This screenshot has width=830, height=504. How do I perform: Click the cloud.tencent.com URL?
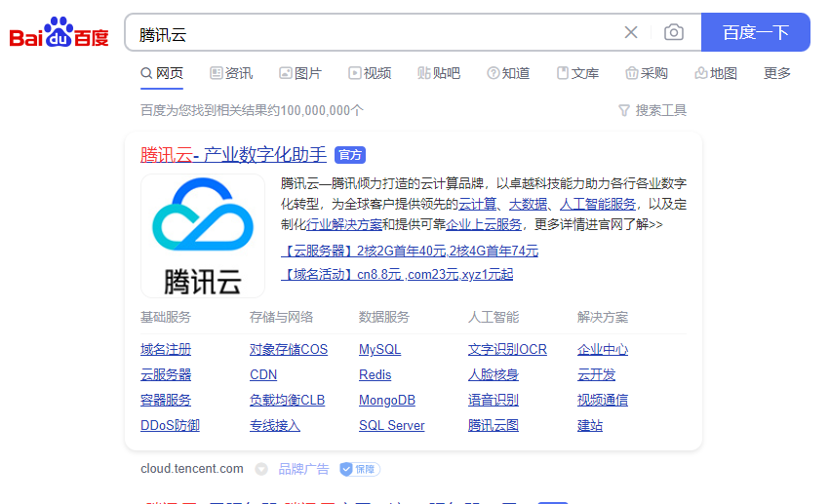click(x=191, y=469)
